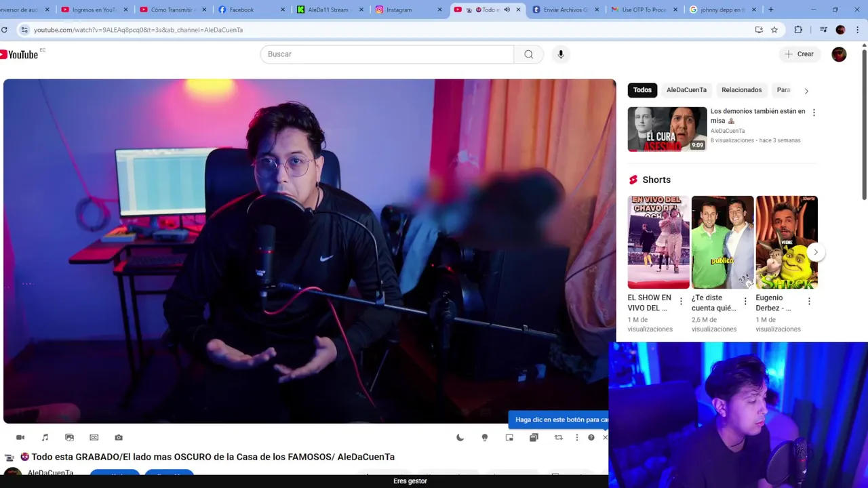Open the account avatar menu
Screen dimensions: 868x488
(839, 54)
